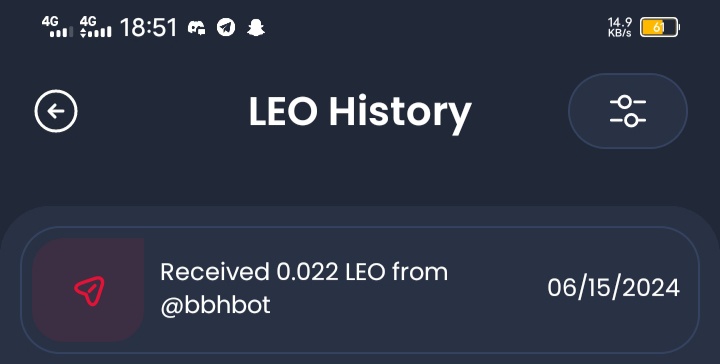This screenshot has width=720, height=364.
Task: Open the Received 0.022 LEO transaction
Action: (x=360, y=290)
